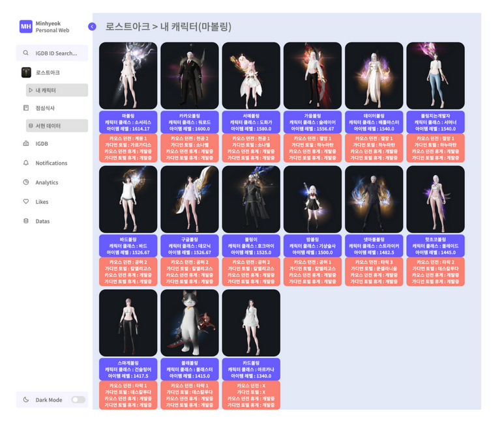Image resolution: width=504 pixels, height=424 pixels.
Task: Click 넷마블볼링 info card with level 1482.5
Action: pyautogui.click(x=374, y=246)
